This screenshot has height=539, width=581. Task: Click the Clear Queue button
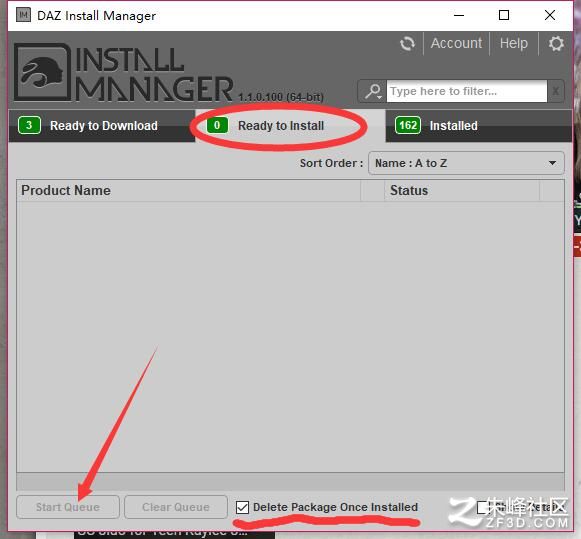pos(176,507)
